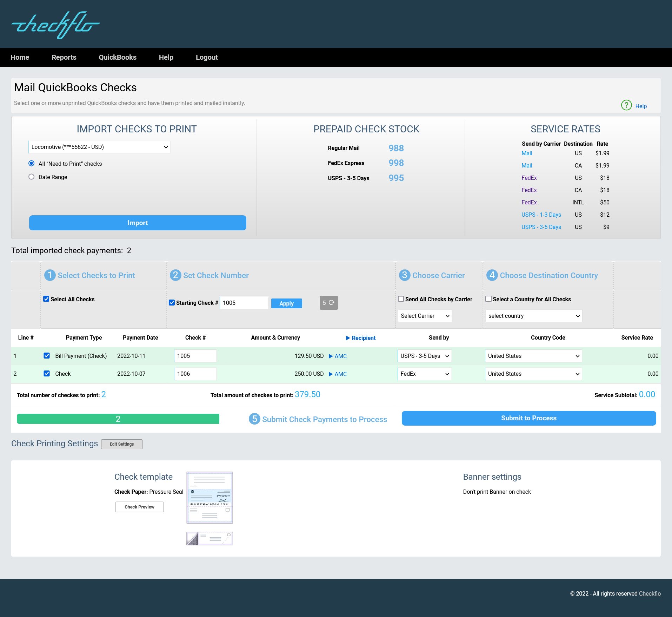Image resolution: width=672 pixels, height=617 pixels.
Task: Click the green Help question-mark icon
Action: [626, 105]
